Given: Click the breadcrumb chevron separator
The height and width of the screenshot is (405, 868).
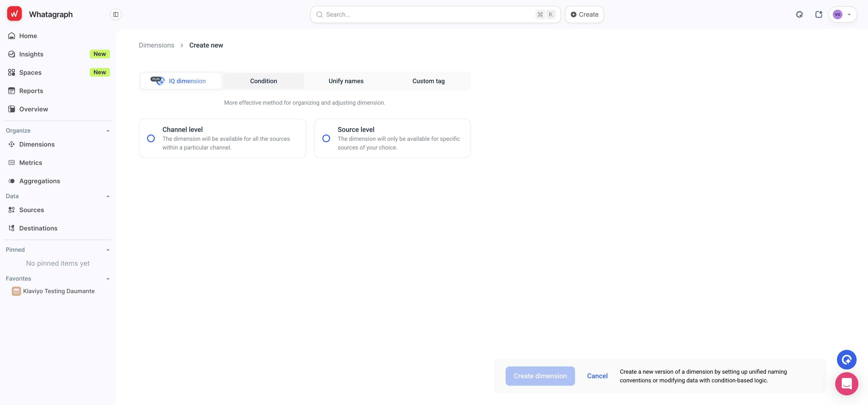Looking at the screenshot, I should coord(182,45).
